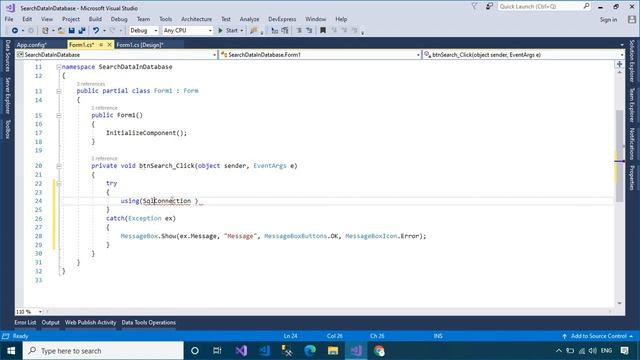640x360 pixels.
Task: Click the editor vertical scrollbar thumb
Action: pos(619,156)
